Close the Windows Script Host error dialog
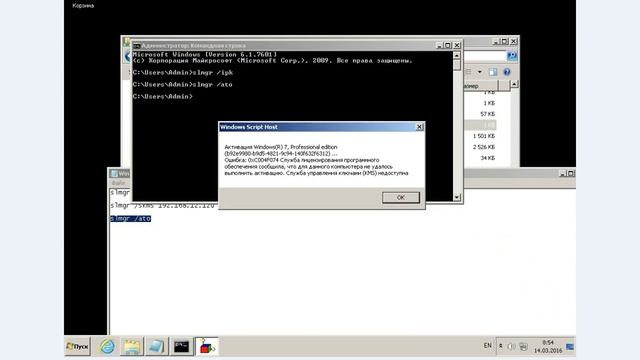This screenshot has height=360, width=640. coord(419,127)
